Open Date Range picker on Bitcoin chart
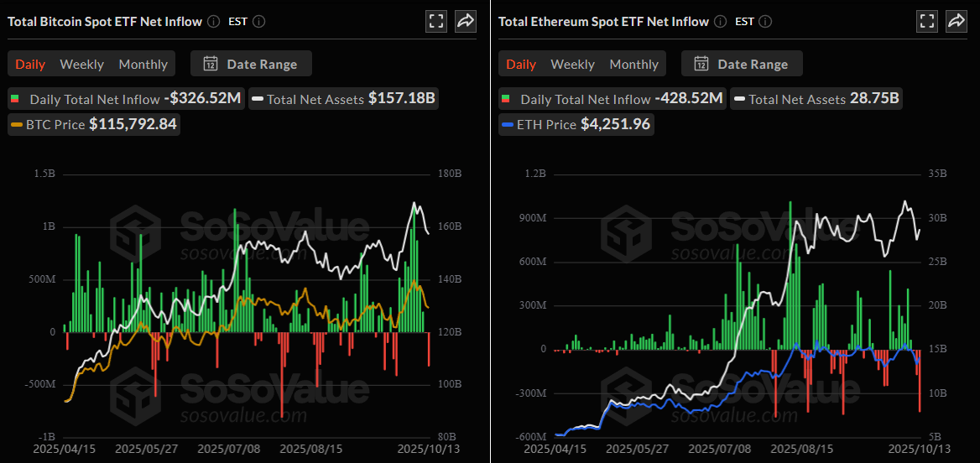The width and height of the screenshot is (980, 463). [250, 64]
